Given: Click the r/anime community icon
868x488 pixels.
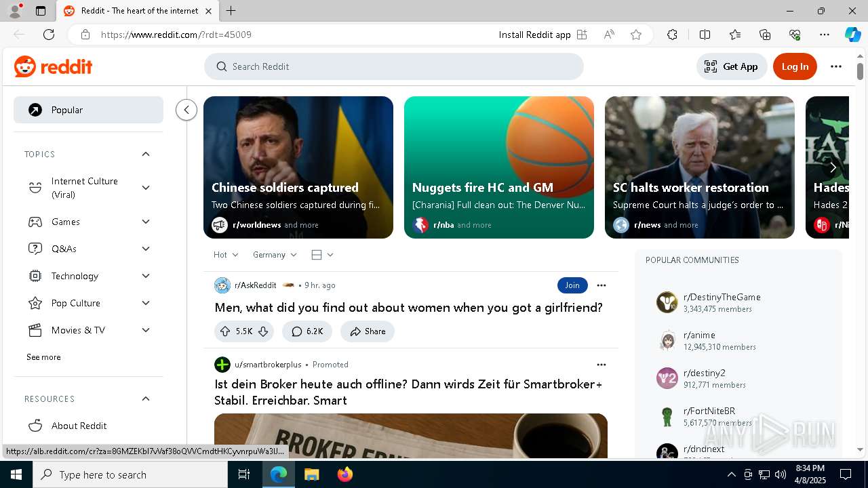Looking at the screenshot, I should coord(667,340).
